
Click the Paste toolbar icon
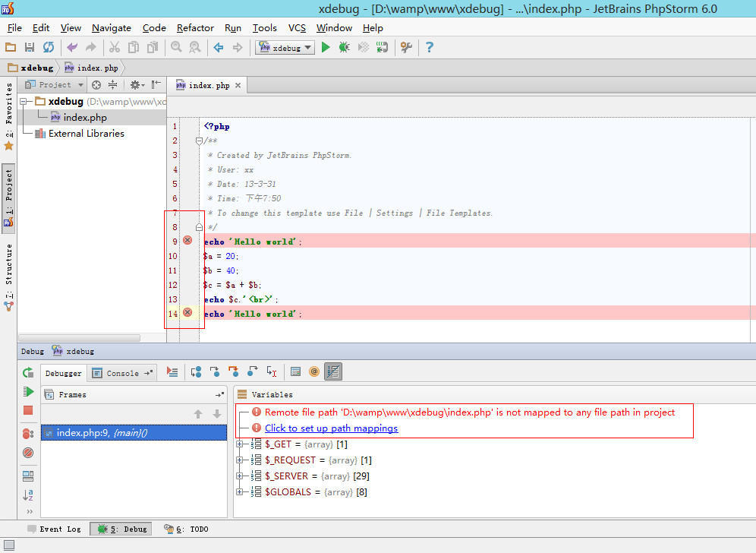[153, 47]
